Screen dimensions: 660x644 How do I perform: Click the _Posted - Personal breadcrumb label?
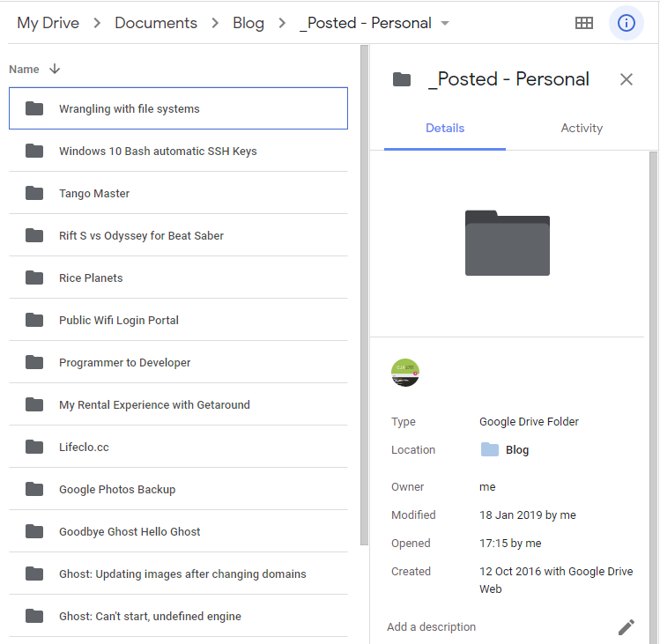tap(366, 23)
